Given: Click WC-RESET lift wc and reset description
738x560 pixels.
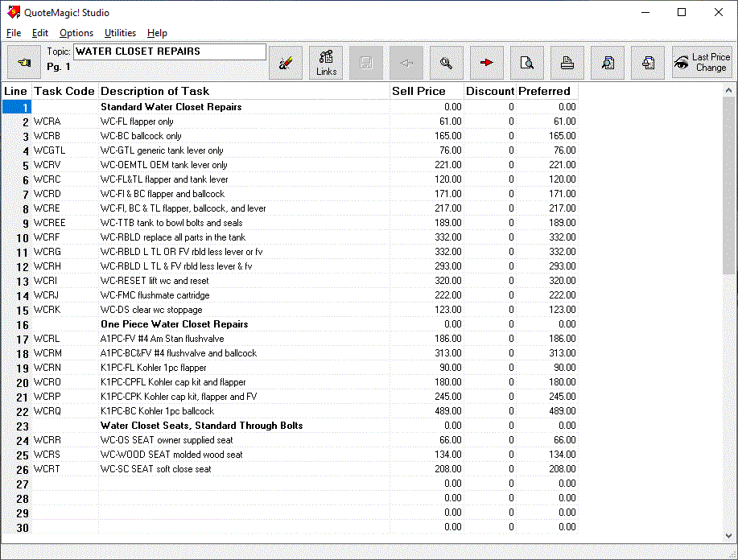Looking at the screenshot, I should pyautogui.click(x=155, y=281).
